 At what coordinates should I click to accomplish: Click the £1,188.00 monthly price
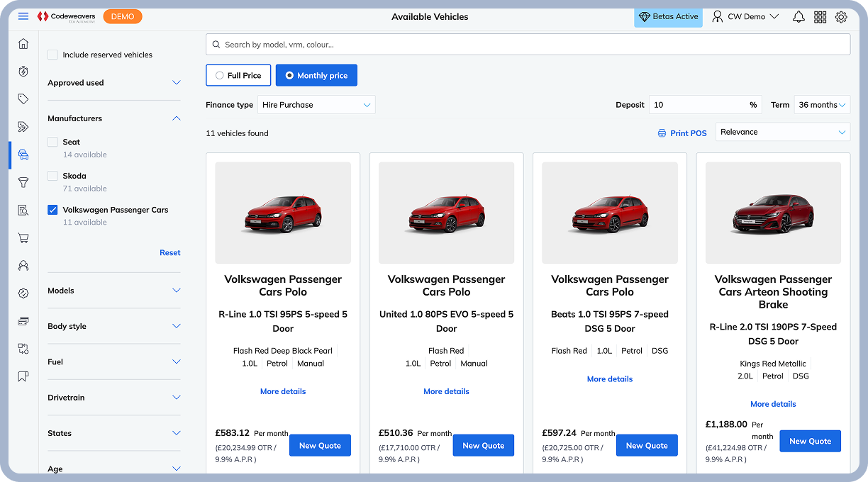(726, 424)
